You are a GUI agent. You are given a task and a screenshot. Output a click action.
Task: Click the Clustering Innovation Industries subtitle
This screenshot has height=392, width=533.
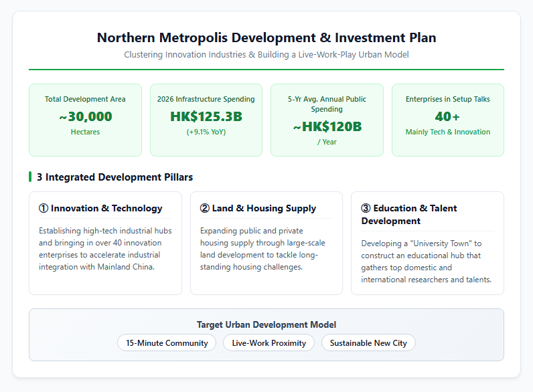(x=266, y=54)
